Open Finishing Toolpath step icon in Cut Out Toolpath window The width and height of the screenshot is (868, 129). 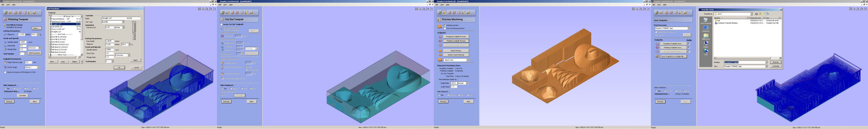tap(237, 13)
